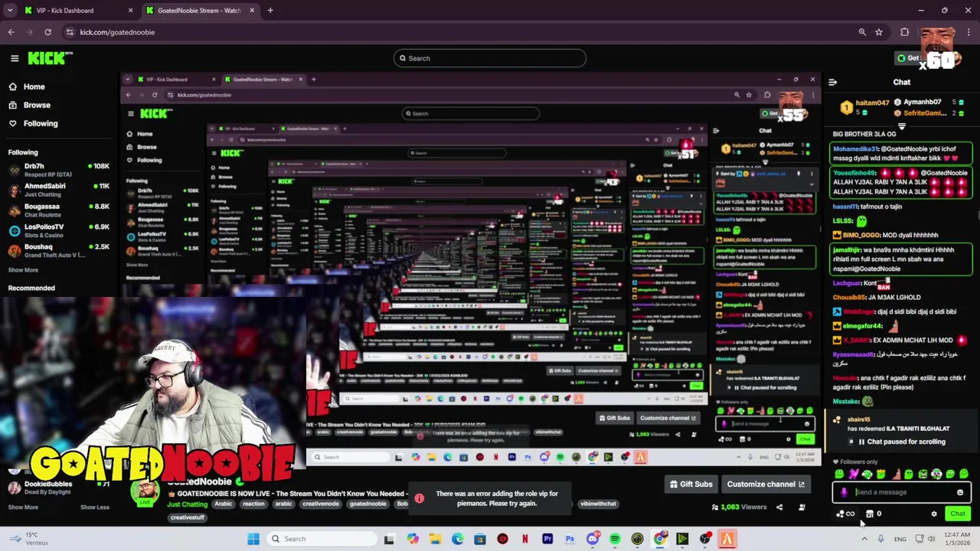Viewport: 980px width, 551px height.
Task: Click the Send a message field
Action: (x=902, y=493)
